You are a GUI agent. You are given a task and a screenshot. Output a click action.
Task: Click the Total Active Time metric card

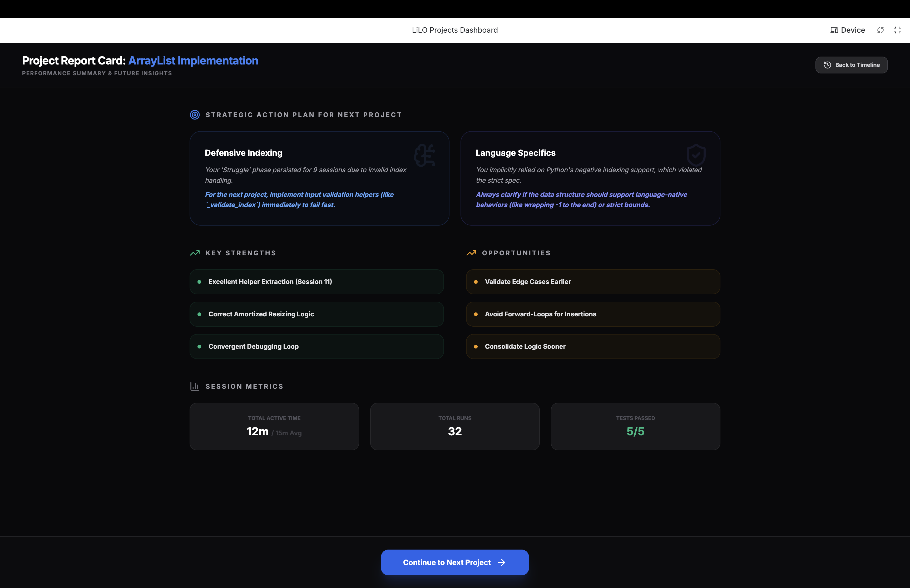pos(274,426)
